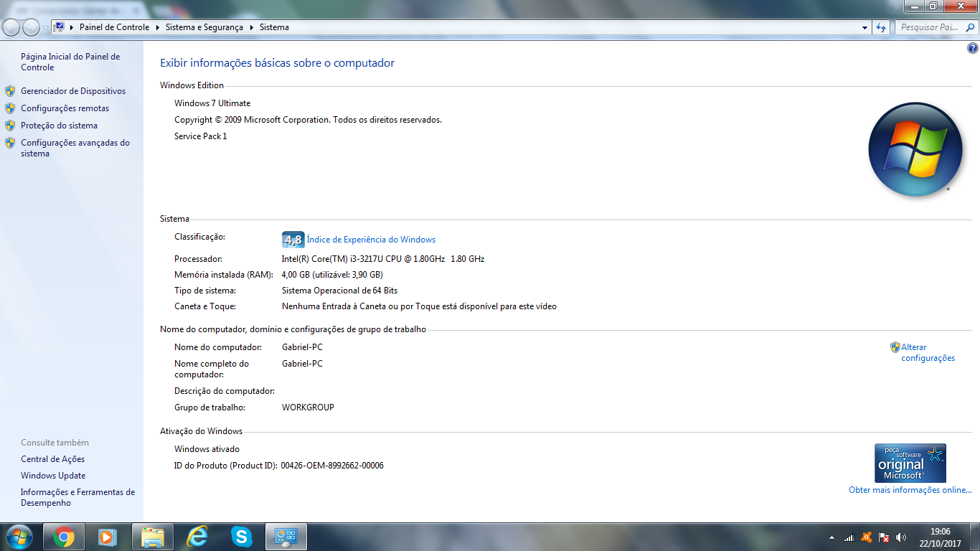Image resolution: width=980 pixels, height=551 pixels.
Task: Click the orange antivirus tray icon
Action: tap(867, 537)
